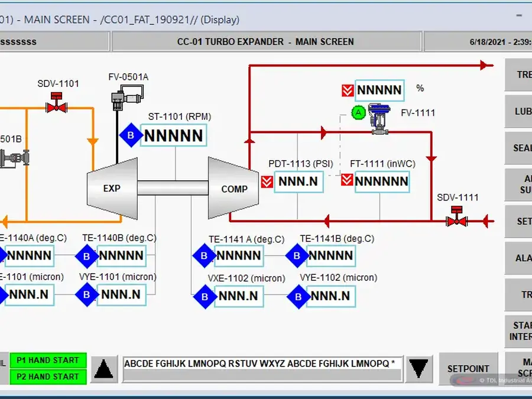Click the down arrow message scroll button
532x399 pixels.
(419, 369)
